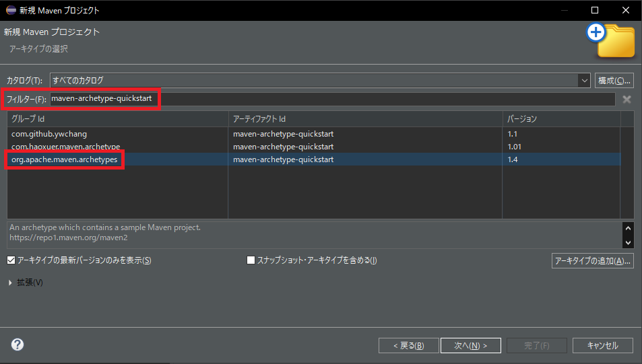Viewport: 642px width, 364px height.
Task: Click the help question mark icon
Action: click(18, 344)
